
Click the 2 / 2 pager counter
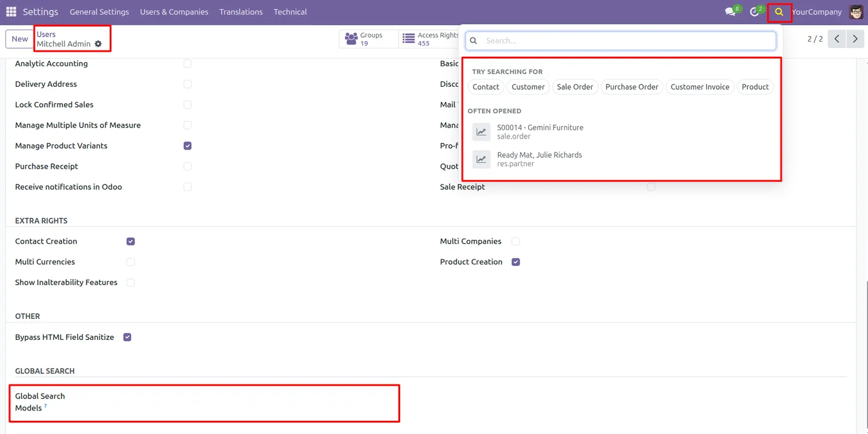[815, 39]
